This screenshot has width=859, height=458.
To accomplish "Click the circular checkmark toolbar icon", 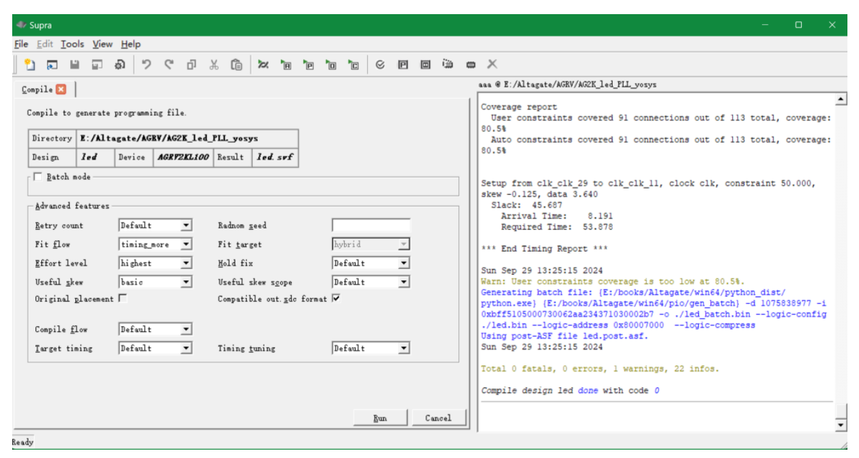I will coord(380,65).
